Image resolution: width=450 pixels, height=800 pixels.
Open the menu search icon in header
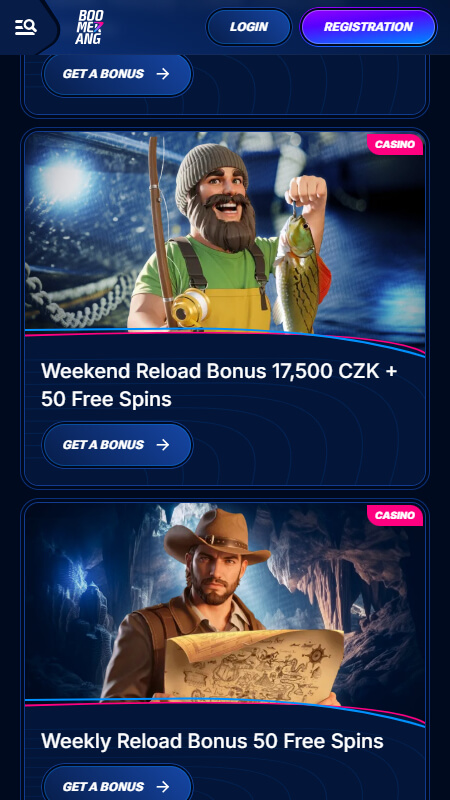[x=26, y=27]
